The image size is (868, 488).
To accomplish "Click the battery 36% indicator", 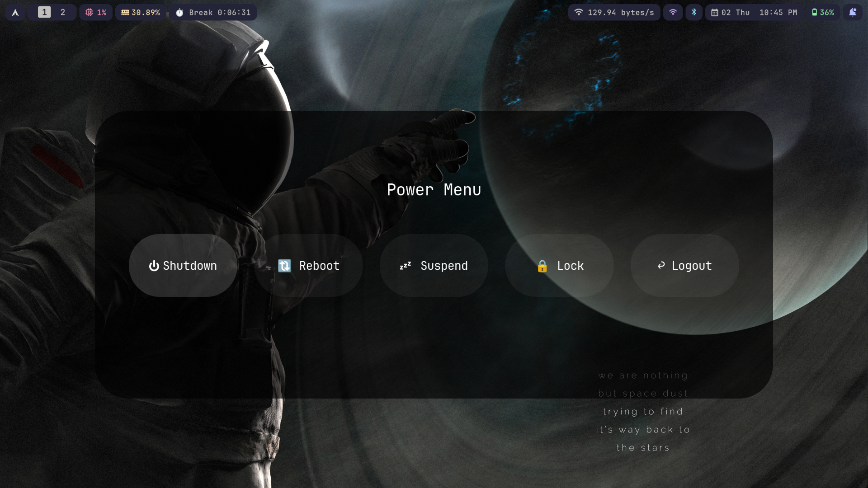I will (x=823, y=12).
